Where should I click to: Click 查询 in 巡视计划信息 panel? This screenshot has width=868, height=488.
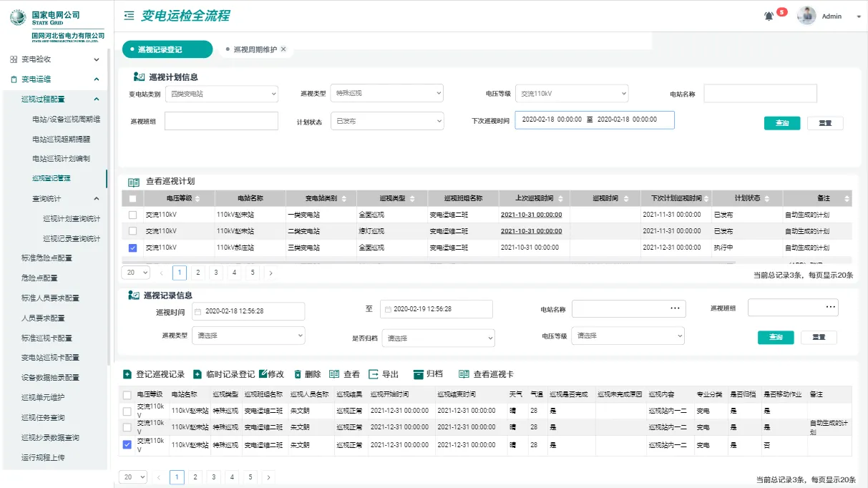point(782,123)
